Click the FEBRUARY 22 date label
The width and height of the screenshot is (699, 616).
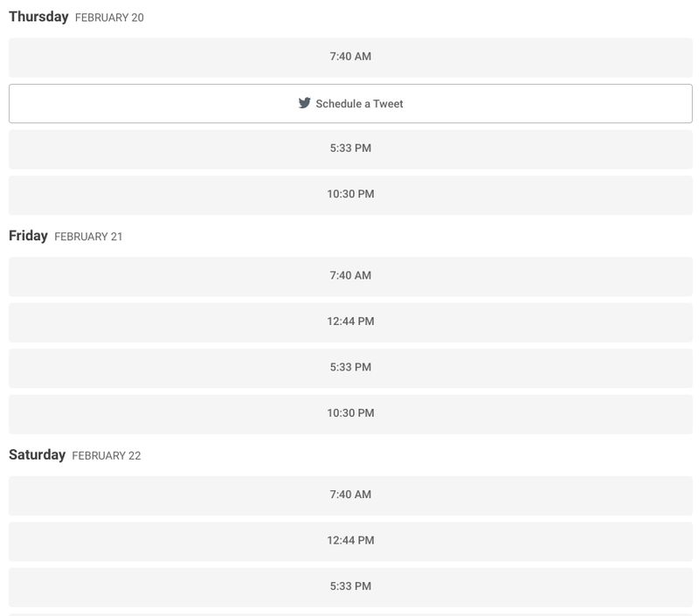[x=106, y=455]
